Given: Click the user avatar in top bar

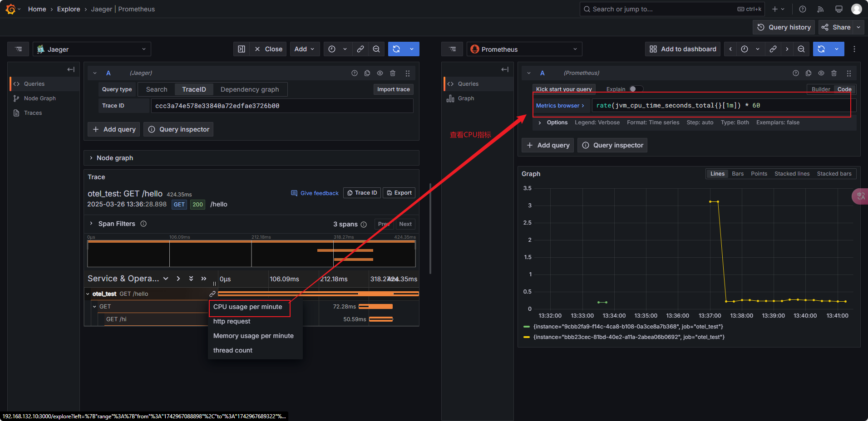Looking at the screenshot, I should [857, 9].
